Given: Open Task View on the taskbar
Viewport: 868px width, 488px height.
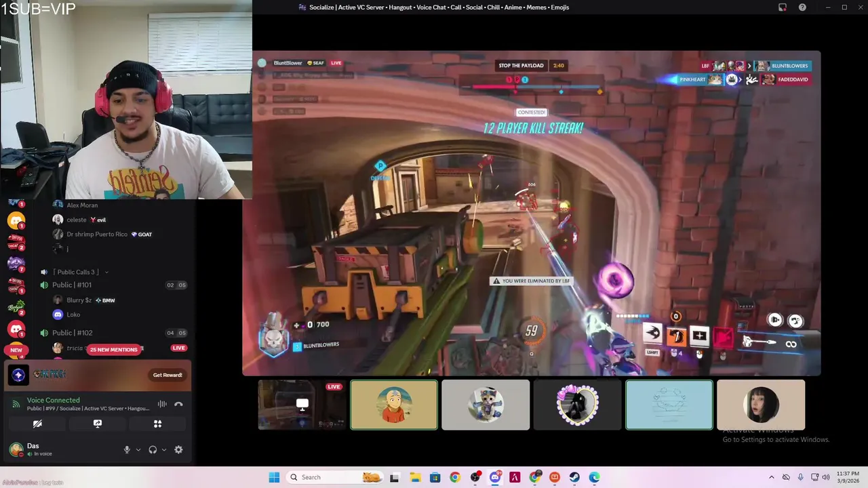Looking at the screenshot, I should click(395, 477).
